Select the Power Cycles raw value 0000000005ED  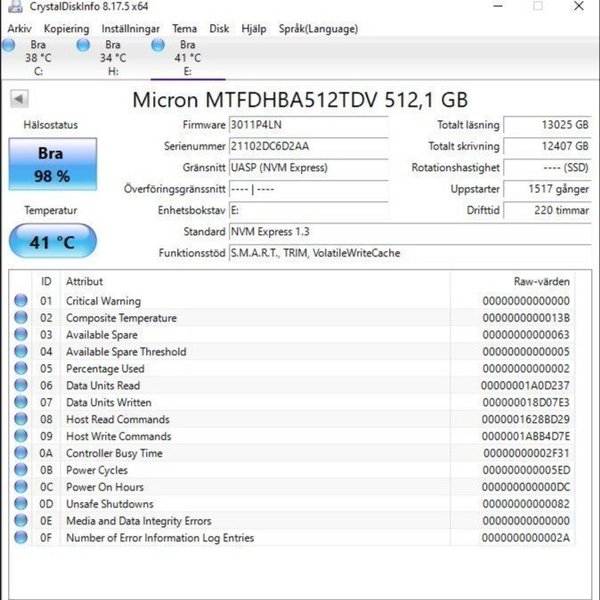526,470
